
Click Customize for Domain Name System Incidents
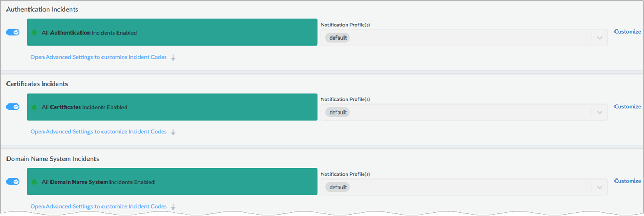[627, 181]
